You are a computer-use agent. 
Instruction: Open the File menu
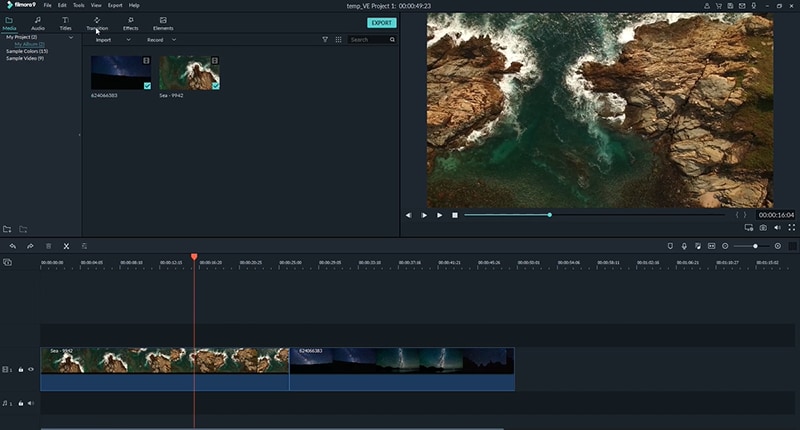[47, 5]
